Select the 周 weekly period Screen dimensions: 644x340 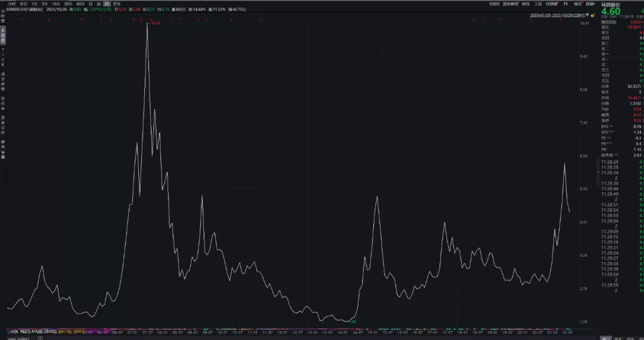coord(99,4)
